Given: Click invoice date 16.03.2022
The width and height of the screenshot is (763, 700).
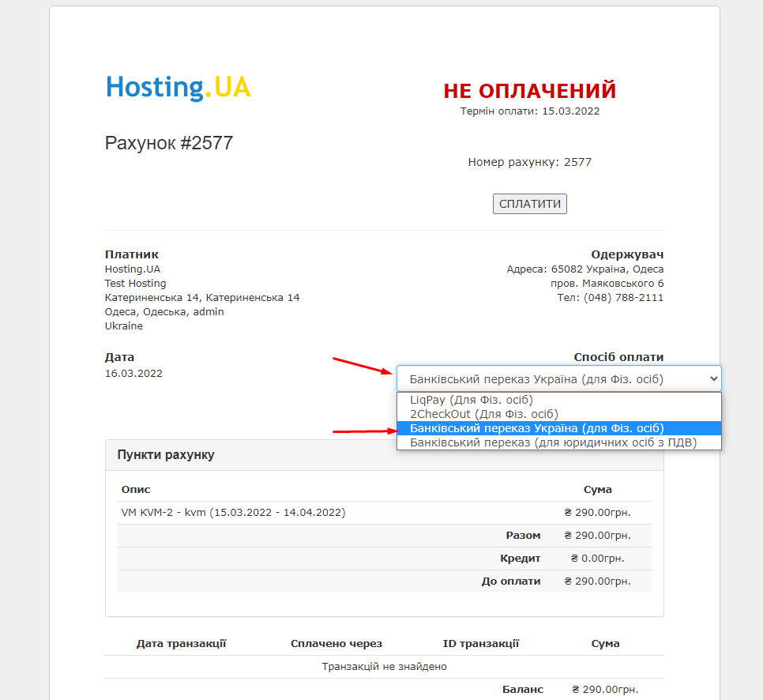Looking at the screenshot, I should (x=133, y=374).
